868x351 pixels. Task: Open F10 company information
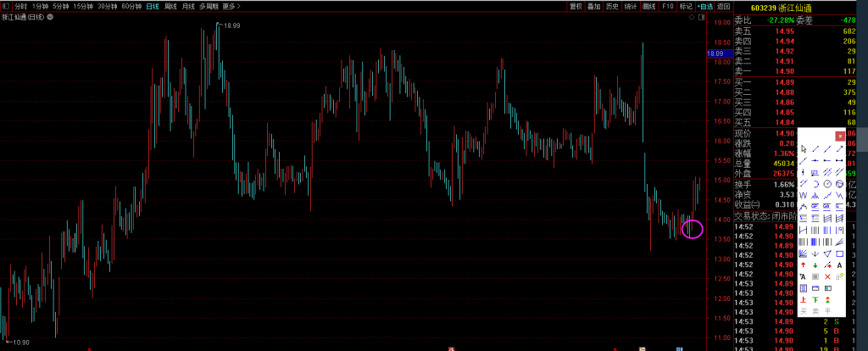[668, 6]
